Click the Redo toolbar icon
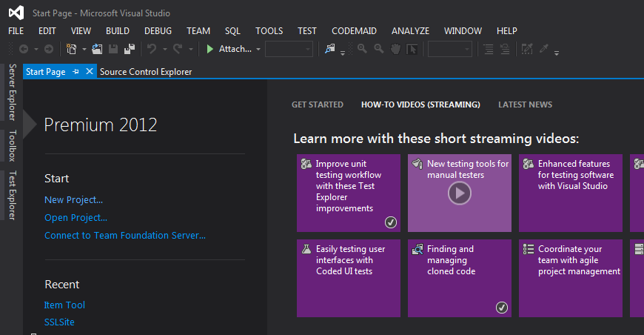644x335 pixels. (178, 50)
